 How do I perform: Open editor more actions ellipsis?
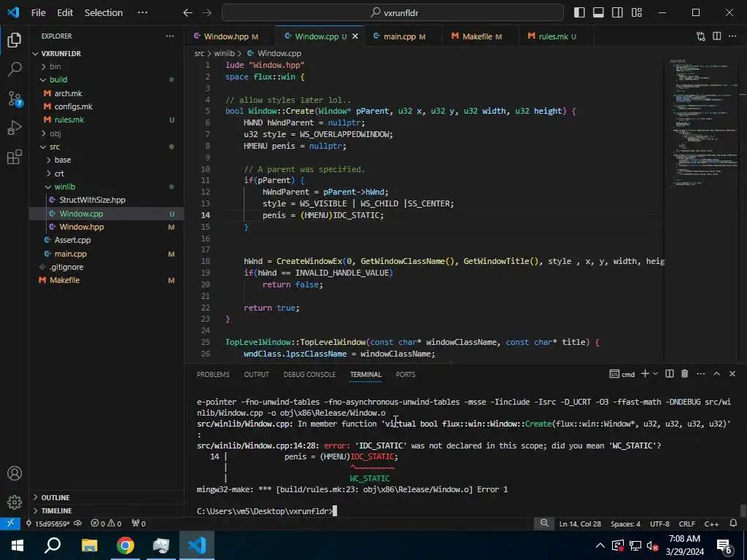pos(732,36)
